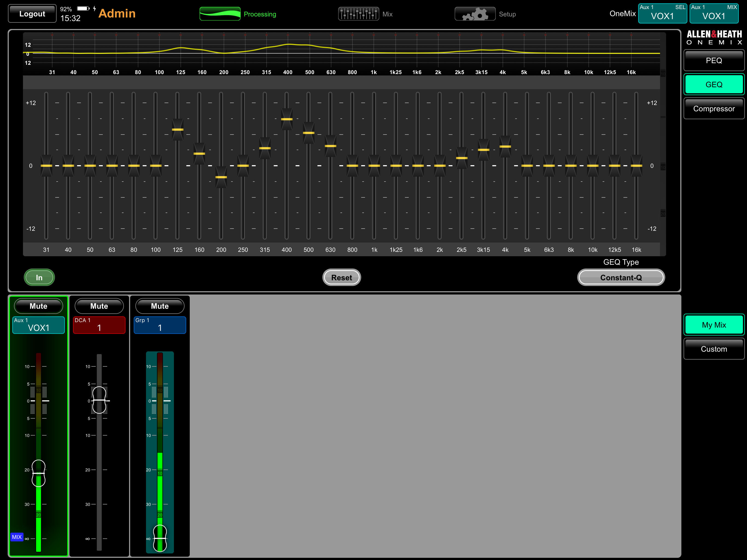Select the DCA 1 channel name strip
Viewport: 747px width, 560px height.
(99, 325)
